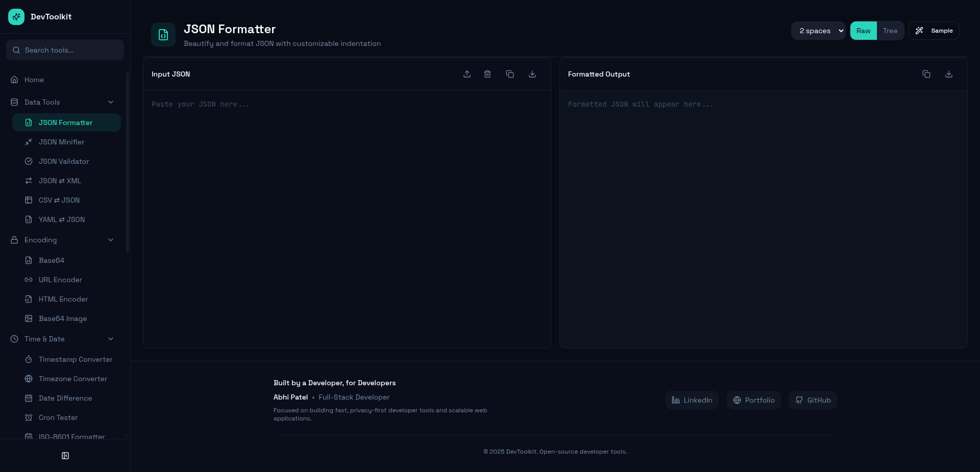Copy Formatted Output with the copy icon
The image size is (980, 472).
coord(926,74)
